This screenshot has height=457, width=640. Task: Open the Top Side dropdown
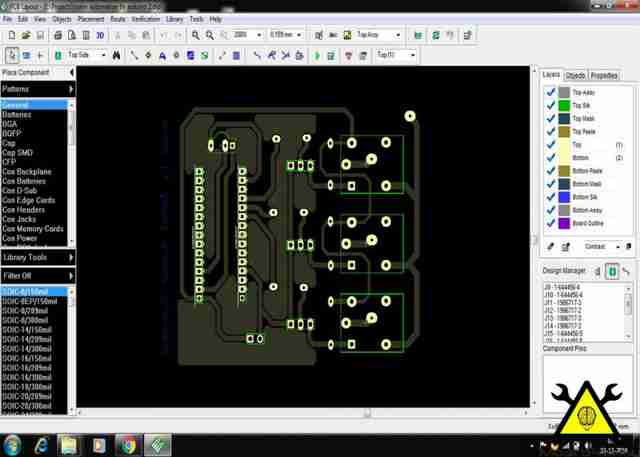[86, 55]
